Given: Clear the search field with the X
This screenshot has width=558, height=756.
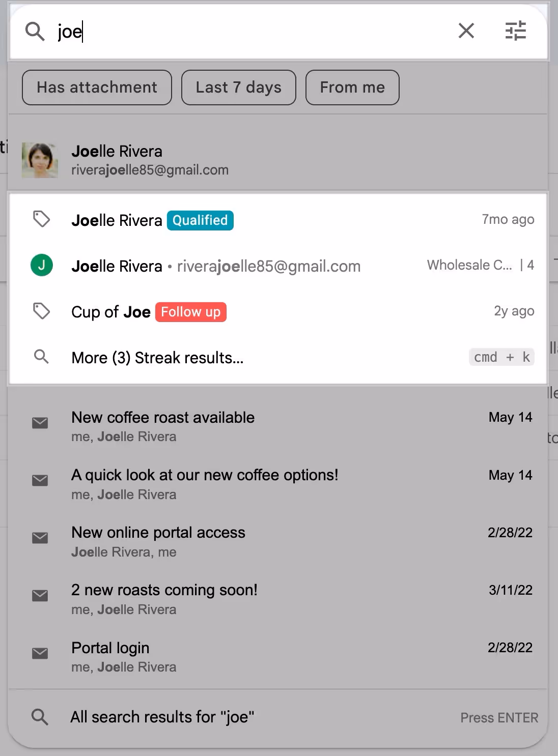Looking at the screenshot, I should 466,31.
